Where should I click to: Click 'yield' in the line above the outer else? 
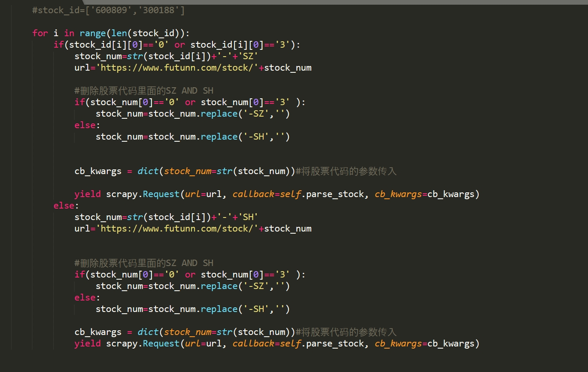tap(88, 194)
